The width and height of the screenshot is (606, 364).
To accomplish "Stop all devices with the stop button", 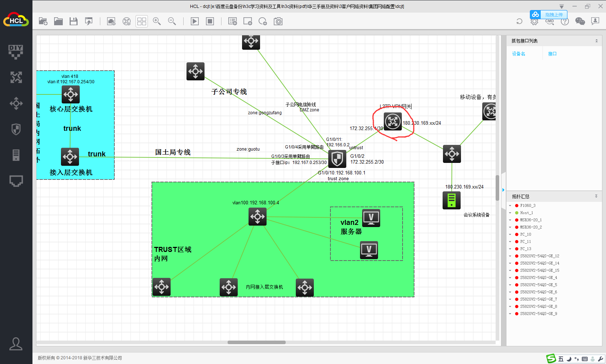I will click(x=210, y=22).
